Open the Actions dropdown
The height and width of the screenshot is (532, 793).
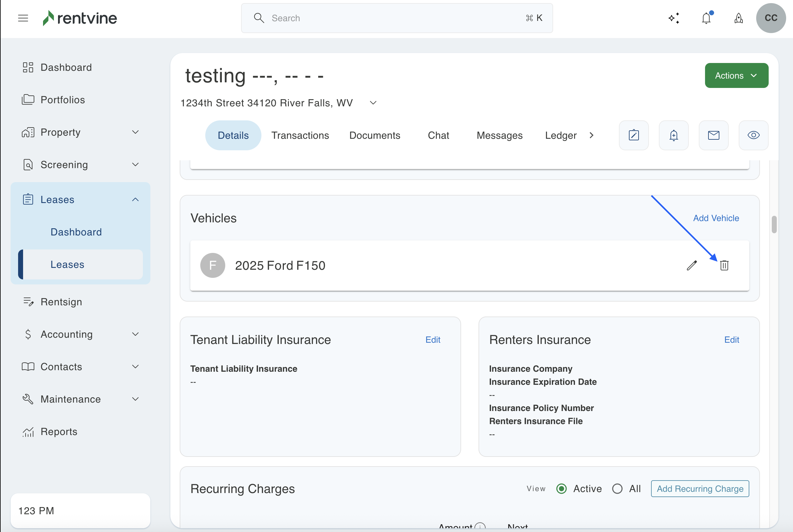[736, 75]
